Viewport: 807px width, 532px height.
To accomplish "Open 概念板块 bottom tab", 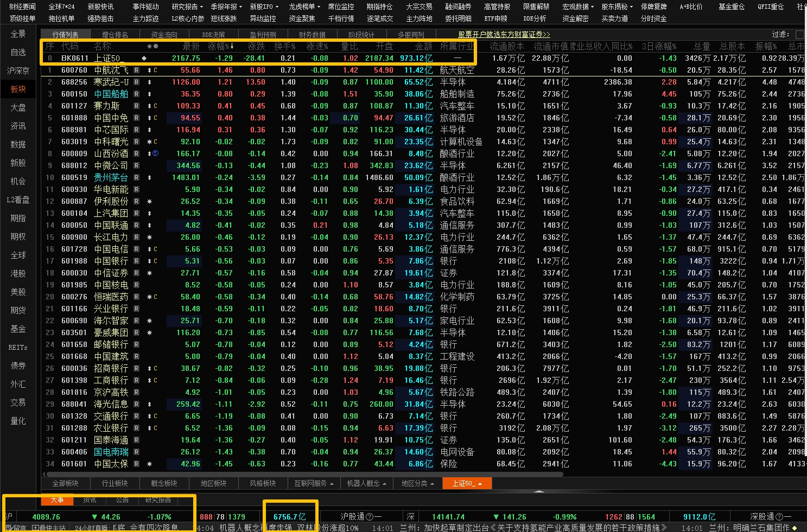I will [164, 483].
